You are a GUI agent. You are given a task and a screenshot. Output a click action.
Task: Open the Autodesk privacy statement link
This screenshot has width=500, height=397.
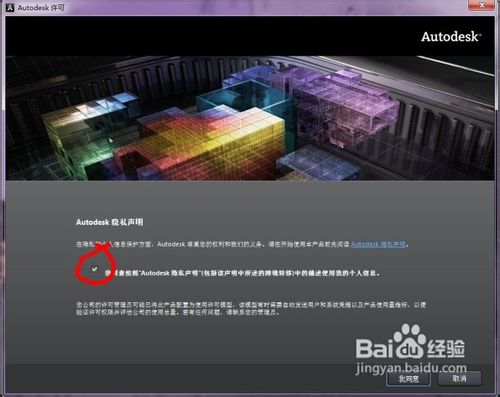tap(378, 244)
